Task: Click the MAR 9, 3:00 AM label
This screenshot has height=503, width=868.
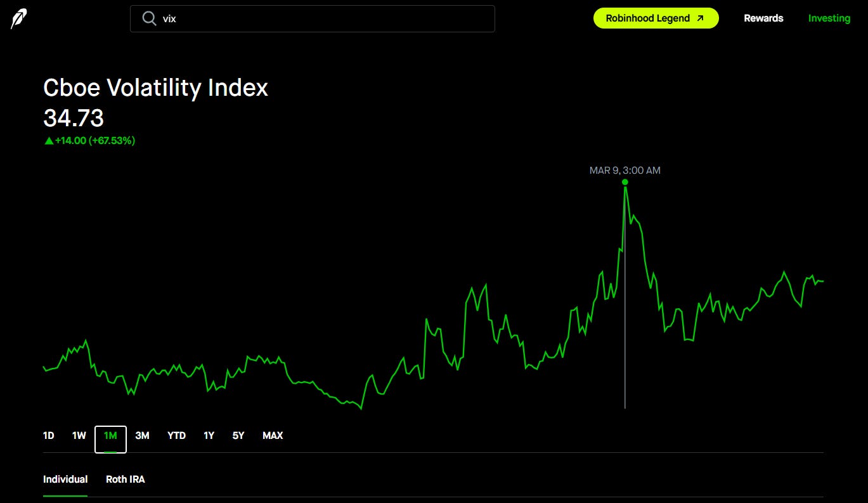Action: 625,171
